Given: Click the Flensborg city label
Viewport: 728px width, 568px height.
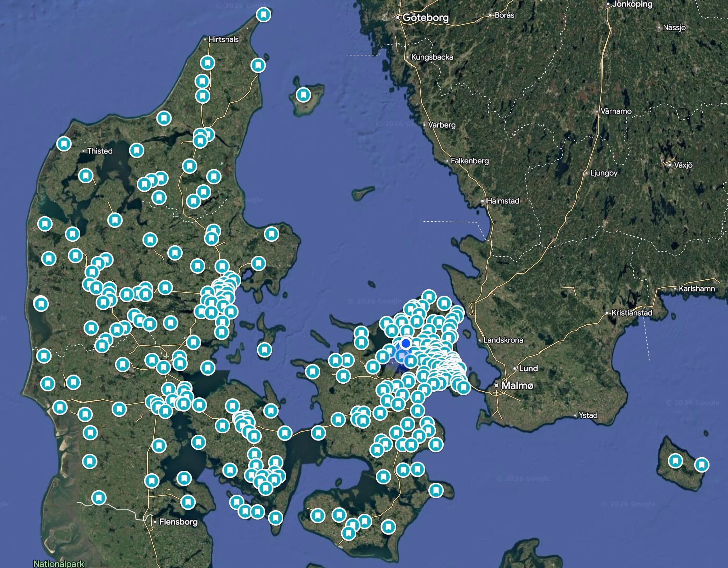Looking at the screenshot, I should click(178, 522).
